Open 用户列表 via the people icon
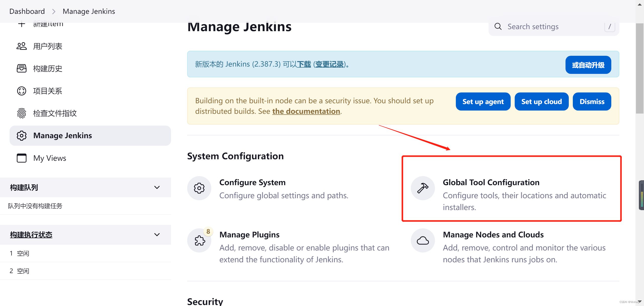644x306 pixels. point(22,46)
